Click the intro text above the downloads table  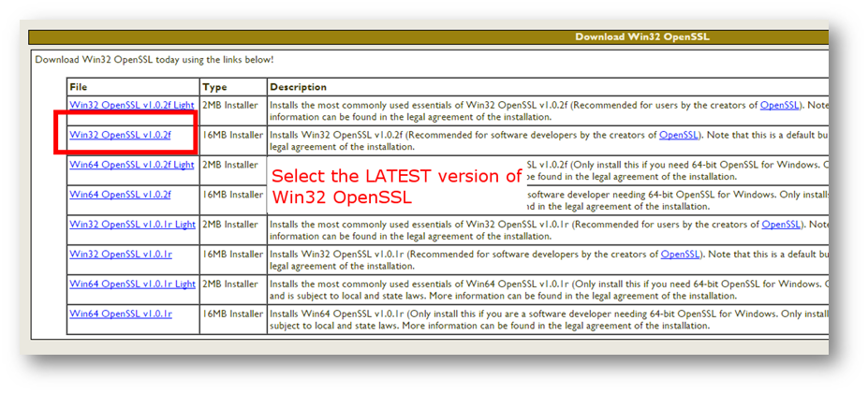click(x=154, y=60)
